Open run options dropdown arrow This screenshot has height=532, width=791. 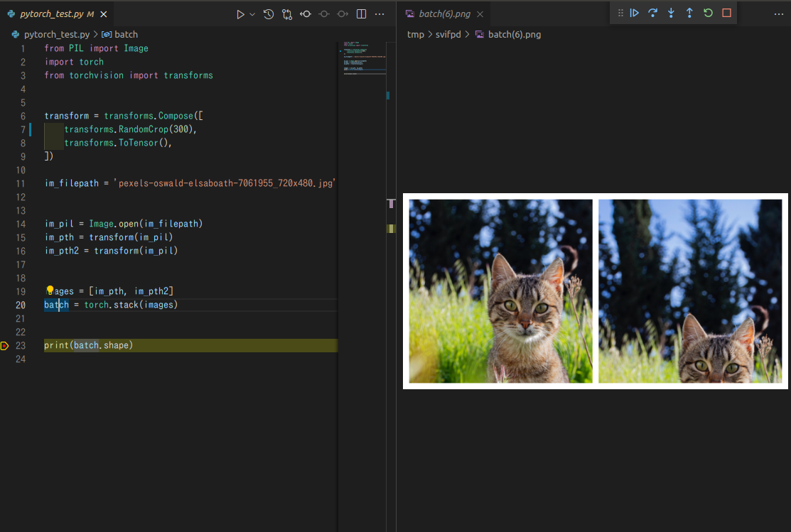coord(252,14)
